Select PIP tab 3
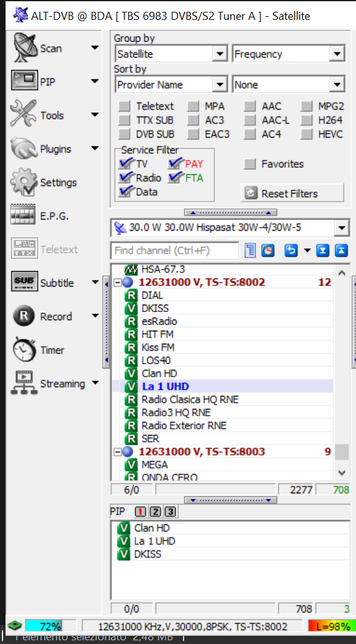 171,512
